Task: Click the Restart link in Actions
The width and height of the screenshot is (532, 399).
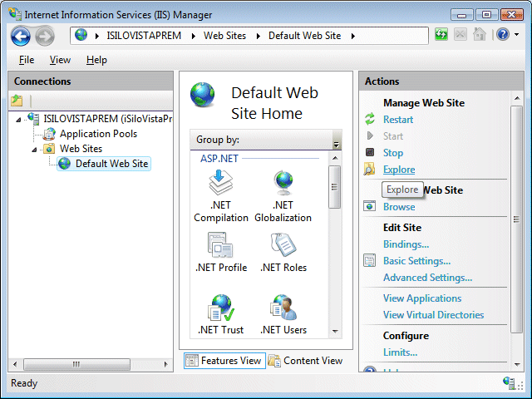Action: click(x=398, y=120)
